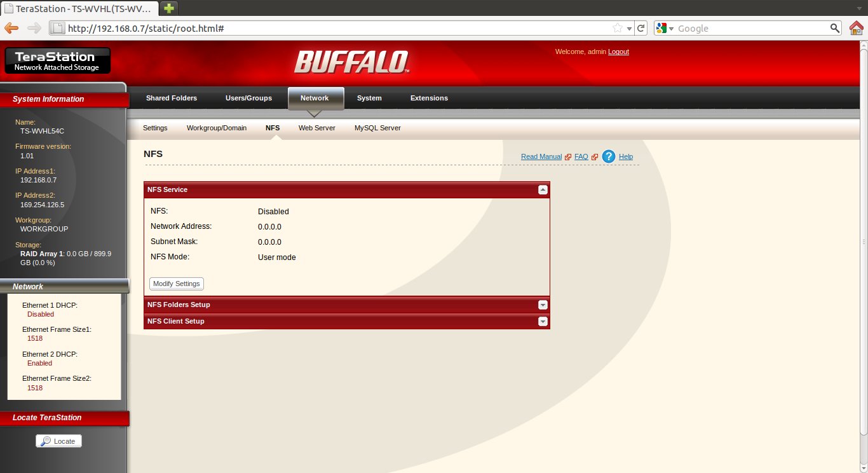The image size is (868, 473).
Task: Open the FAQ link
Action: pyautogui.click(x=581, y=156)
